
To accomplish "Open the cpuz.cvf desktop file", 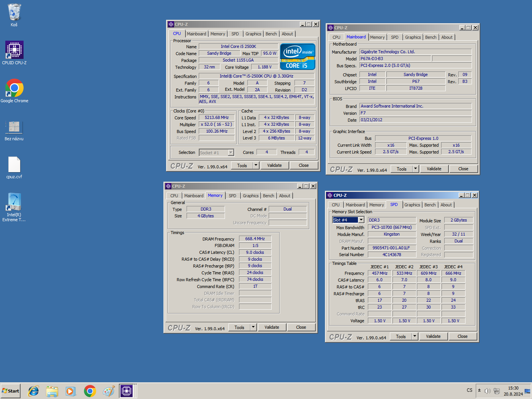I will 14,168.
